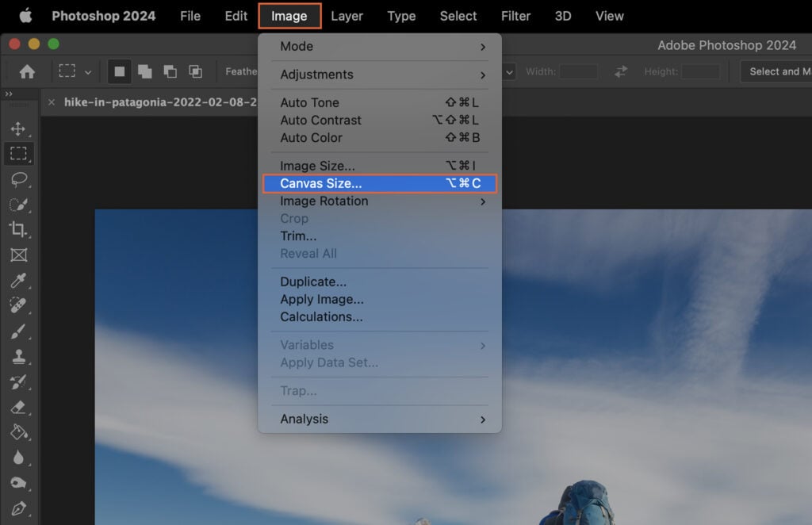Open the marquee tool preset dropdown
Viewport: 812px width, 525px height.
coord(87,71)
